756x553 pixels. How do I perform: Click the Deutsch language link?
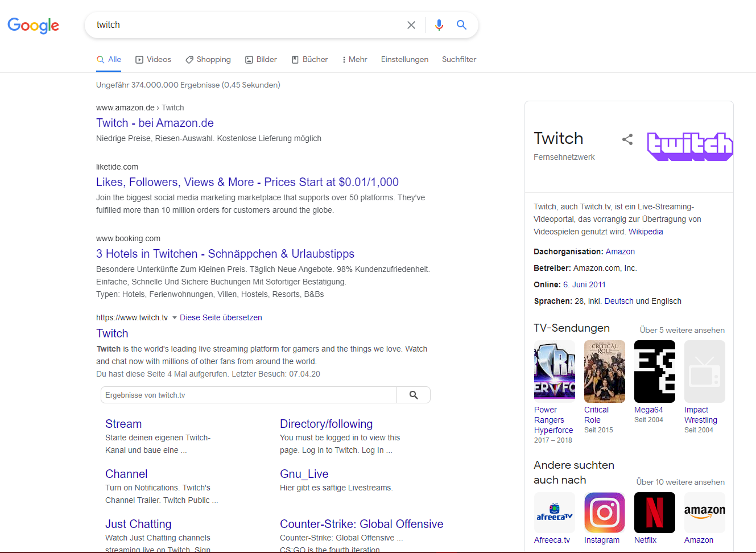point(619,301)
